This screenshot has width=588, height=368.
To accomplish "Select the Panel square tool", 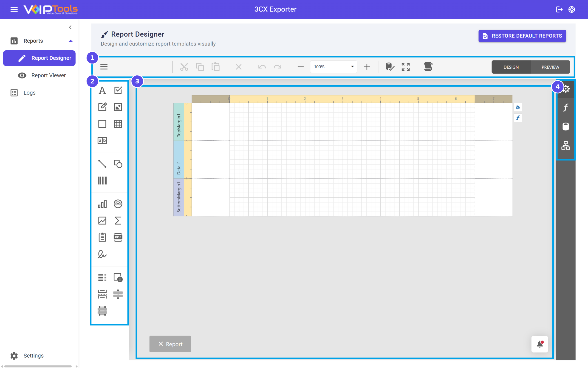I will coord(102,124).
